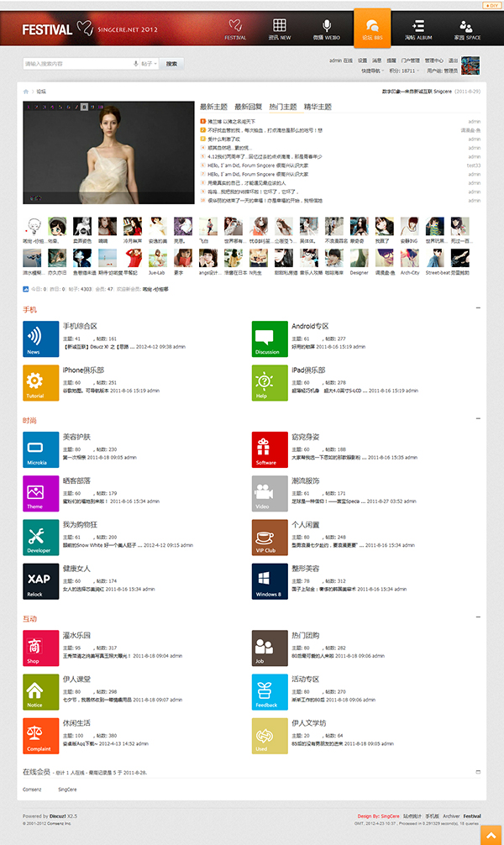Viewport: 504px width, 845px height.
Task: Click the microphone icon in search box
Action: [136, 64]
